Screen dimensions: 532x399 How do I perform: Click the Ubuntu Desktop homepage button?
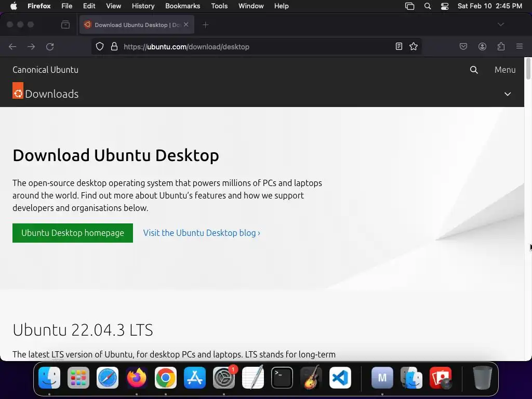tap(73, 233)
